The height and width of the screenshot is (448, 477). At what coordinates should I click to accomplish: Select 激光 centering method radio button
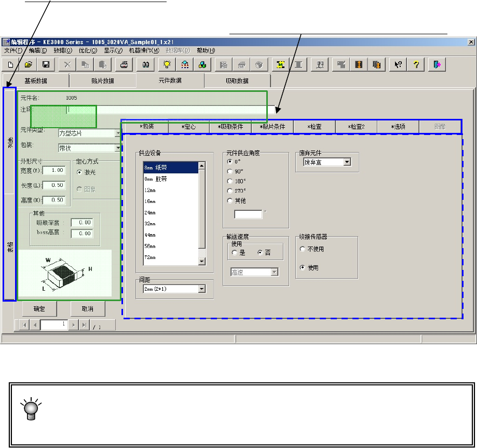[79, 172]
